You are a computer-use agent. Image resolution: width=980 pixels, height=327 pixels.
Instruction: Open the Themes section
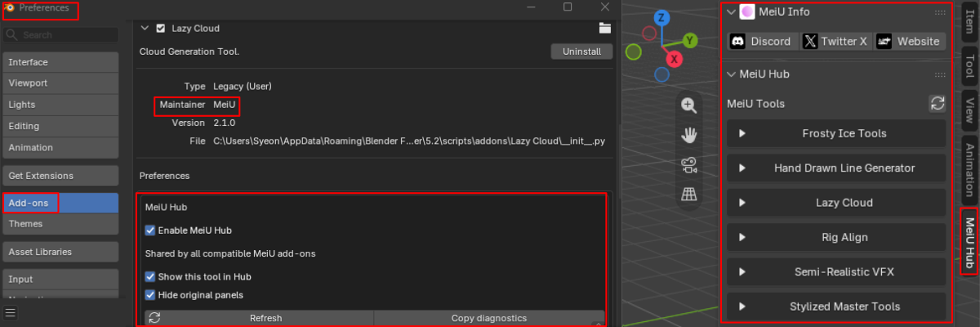tap(63, 224)
